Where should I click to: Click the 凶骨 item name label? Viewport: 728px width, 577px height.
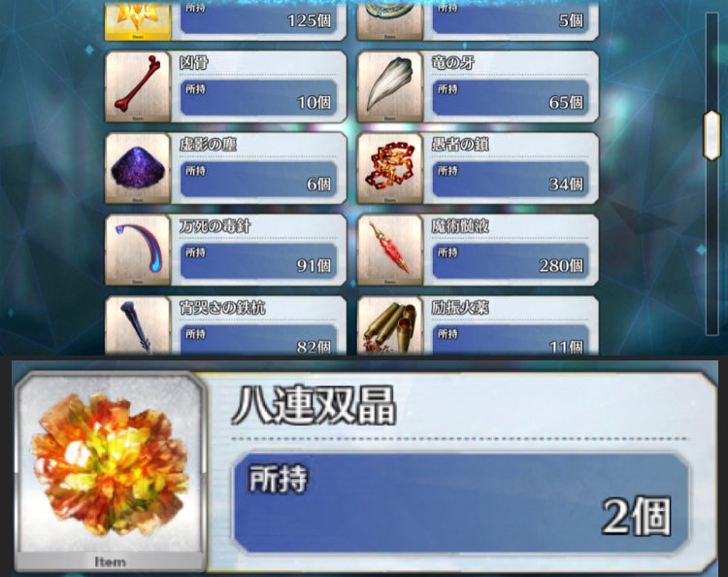pyautogui.click(x=194, y=62)
